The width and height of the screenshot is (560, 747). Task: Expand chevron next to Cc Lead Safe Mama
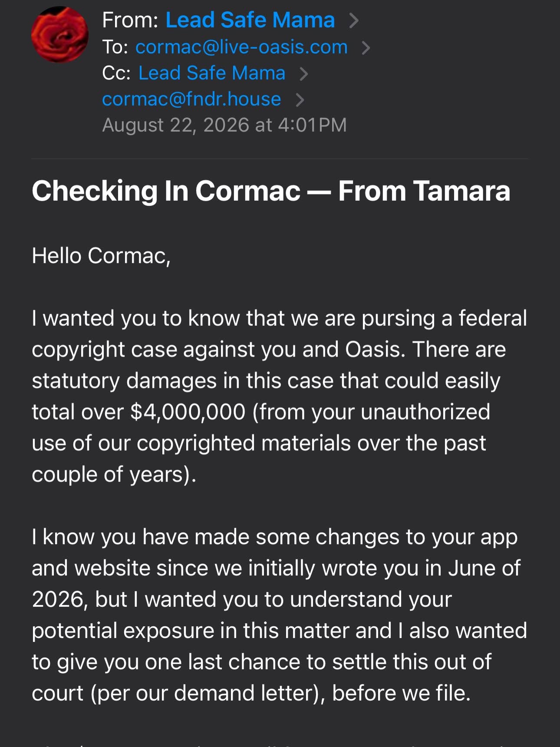[x=304, y=74]
